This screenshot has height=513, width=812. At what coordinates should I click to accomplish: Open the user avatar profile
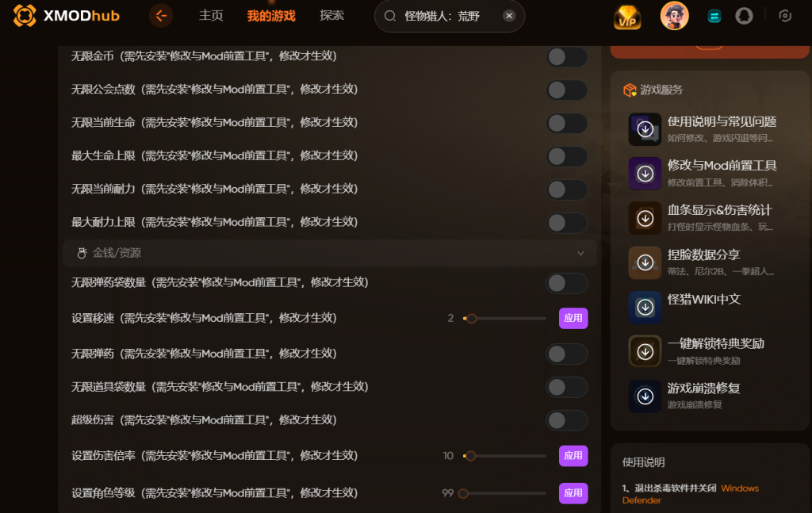674,16
